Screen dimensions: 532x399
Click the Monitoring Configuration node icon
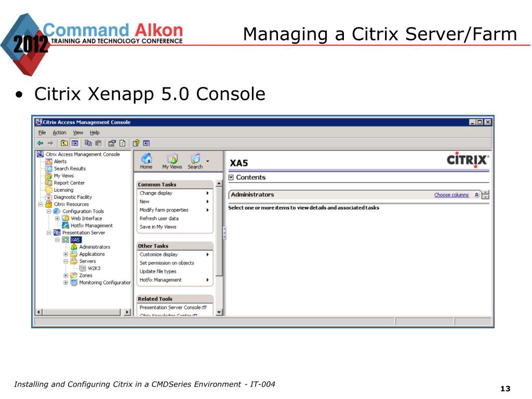click(x=74, y=282)
